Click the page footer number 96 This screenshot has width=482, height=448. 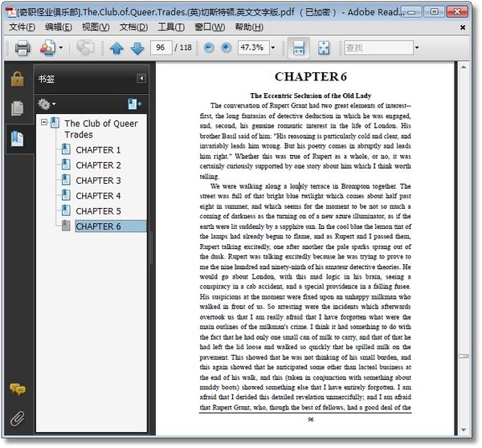310,419
